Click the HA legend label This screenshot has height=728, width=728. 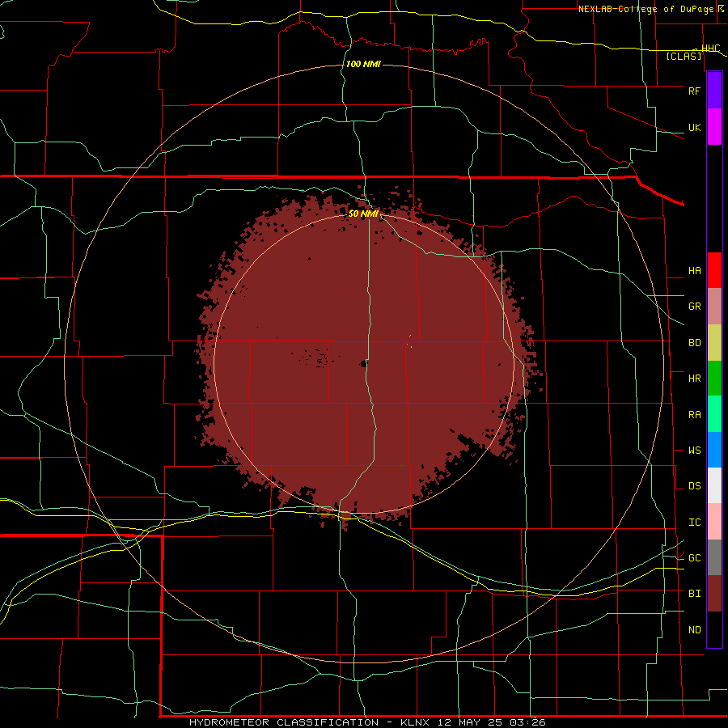pyautogui.click(x=694, y=270)
